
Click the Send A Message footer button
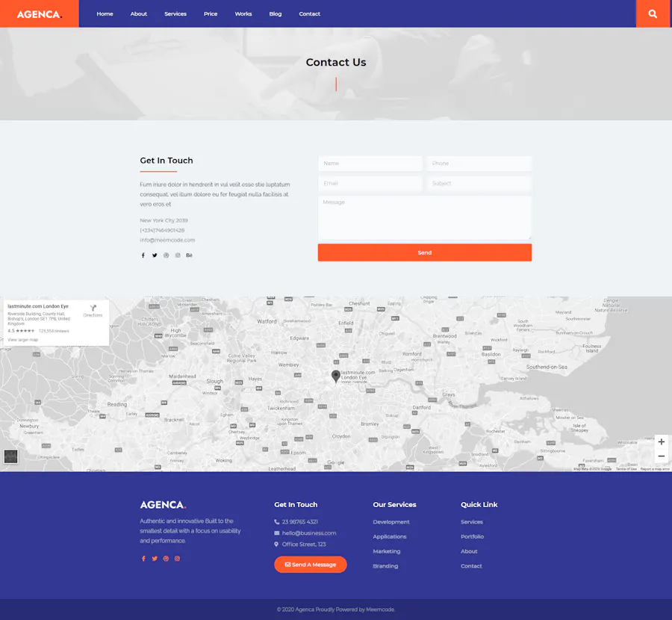pos(310,565)
